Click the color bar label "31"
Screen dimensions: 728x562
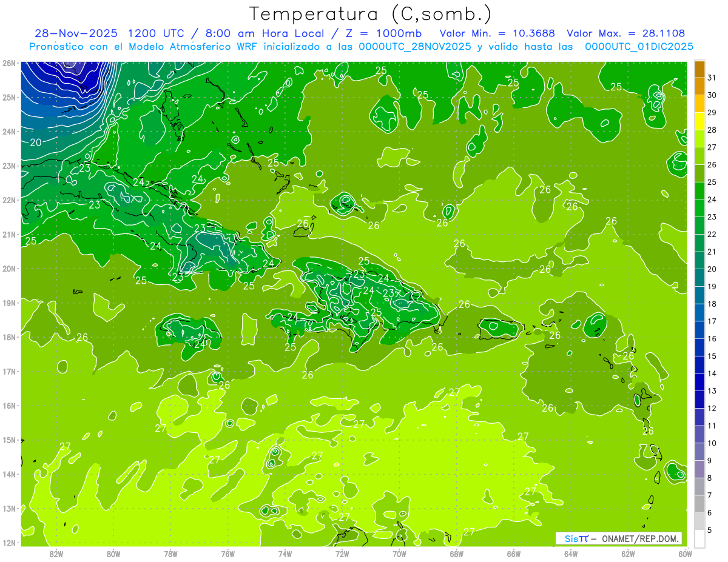(712, 78)
